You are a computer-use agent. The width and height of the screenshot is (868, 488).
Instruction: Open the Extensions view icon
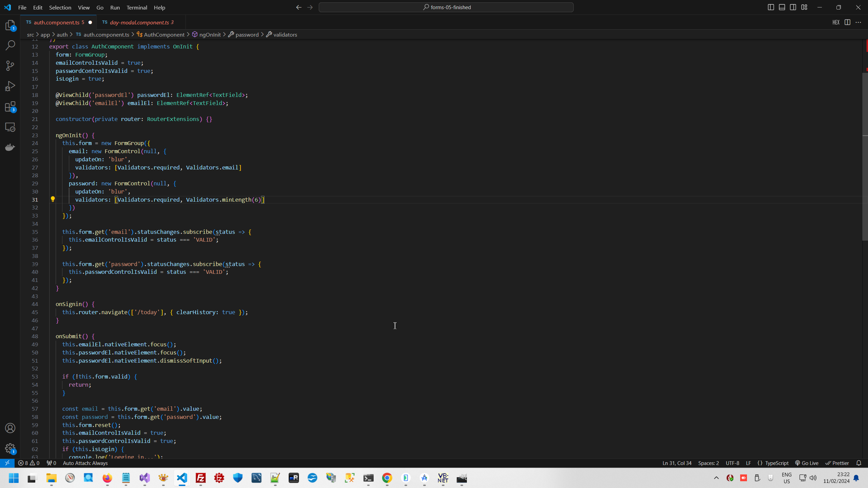[10, 107]
